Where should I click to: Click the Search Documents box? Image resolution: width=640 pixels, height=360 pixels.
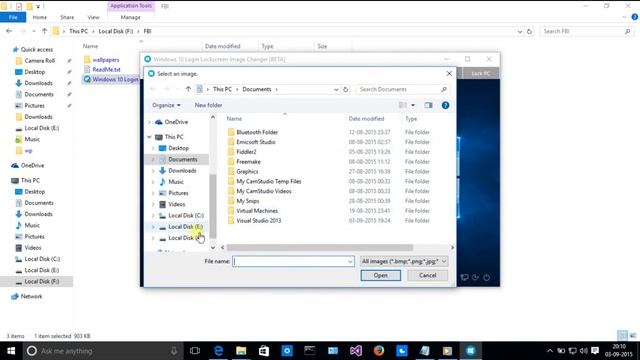pyautogui.click(x=402, y=89)
